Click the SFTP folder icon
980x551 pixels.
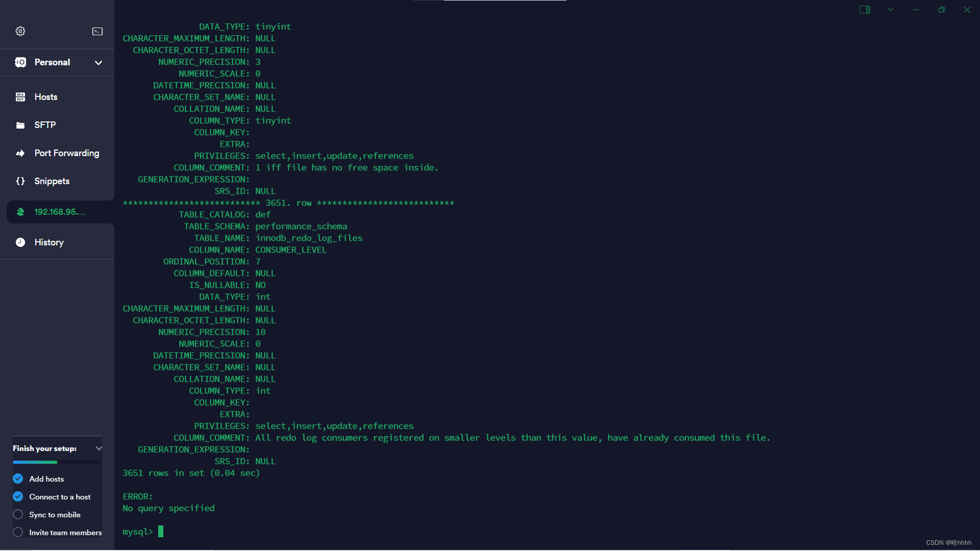[x=20, y=125]
